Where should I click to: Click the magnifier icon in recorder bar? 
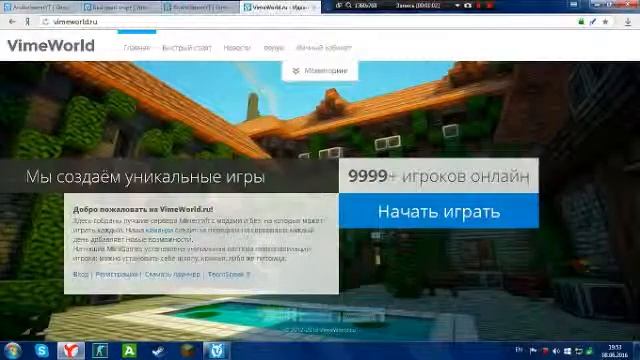(x=349, y=6)
